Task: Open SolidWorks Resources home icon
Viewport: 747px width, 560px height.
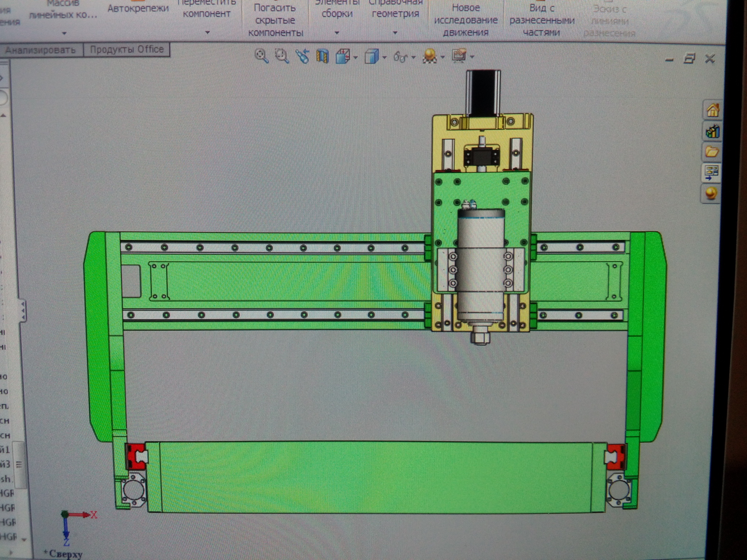Action: 712,110
